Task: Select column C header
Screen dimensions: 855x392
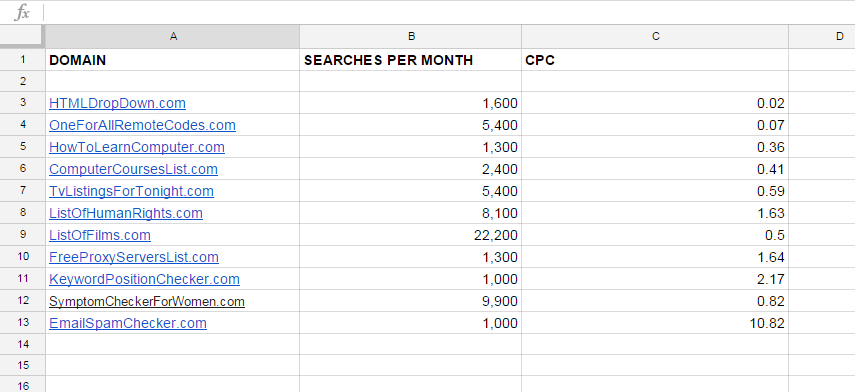Action: [655, 37]
